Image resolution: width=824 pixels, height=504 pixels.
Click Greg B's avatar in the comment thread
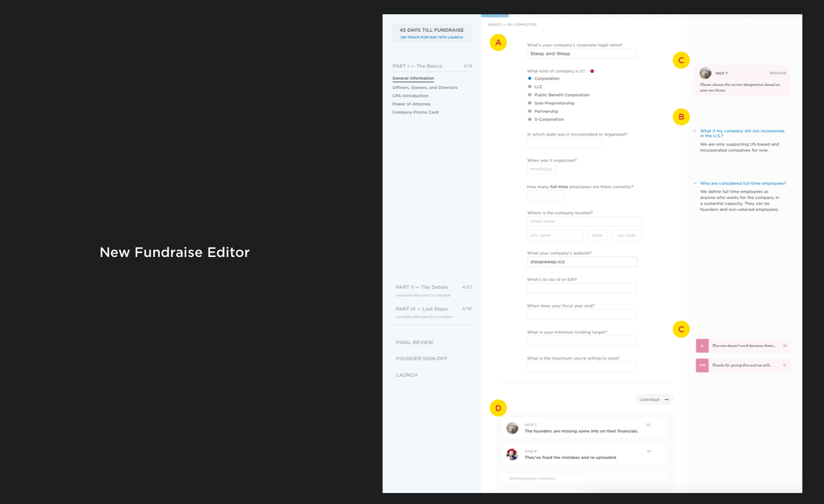tap(512, 454)
